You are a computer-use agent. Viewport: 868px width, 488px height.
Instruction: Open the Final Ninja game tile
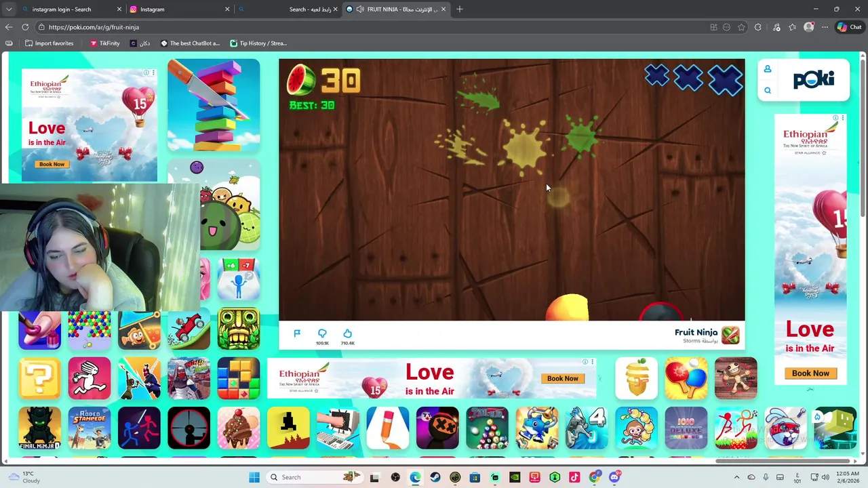[x=39, y=428]
